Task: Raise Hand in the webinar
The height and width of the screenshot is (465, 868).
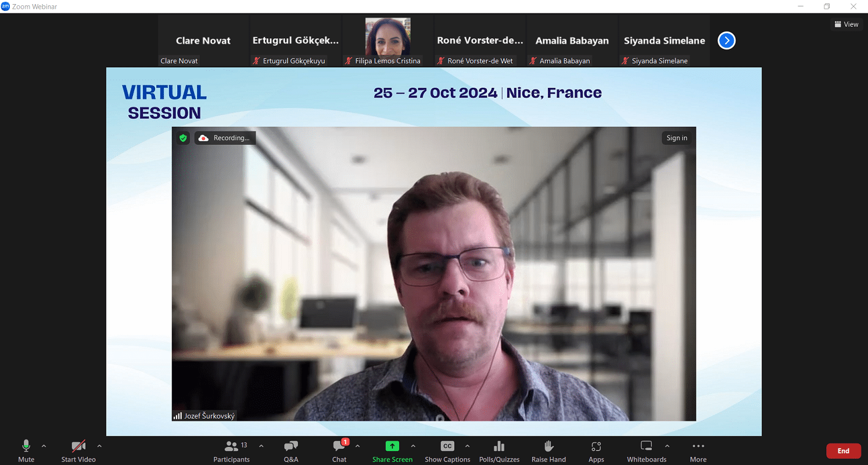Action: [548, 451]
